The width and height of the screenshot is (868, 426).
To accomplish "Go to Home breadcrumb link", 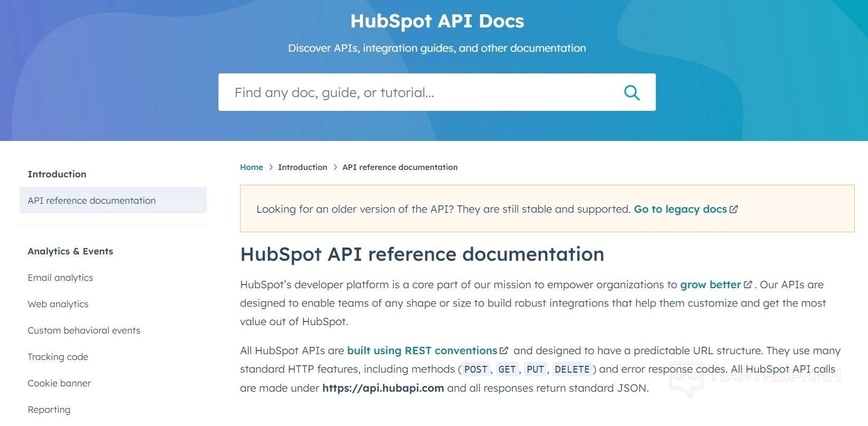I will coord(251,167).
